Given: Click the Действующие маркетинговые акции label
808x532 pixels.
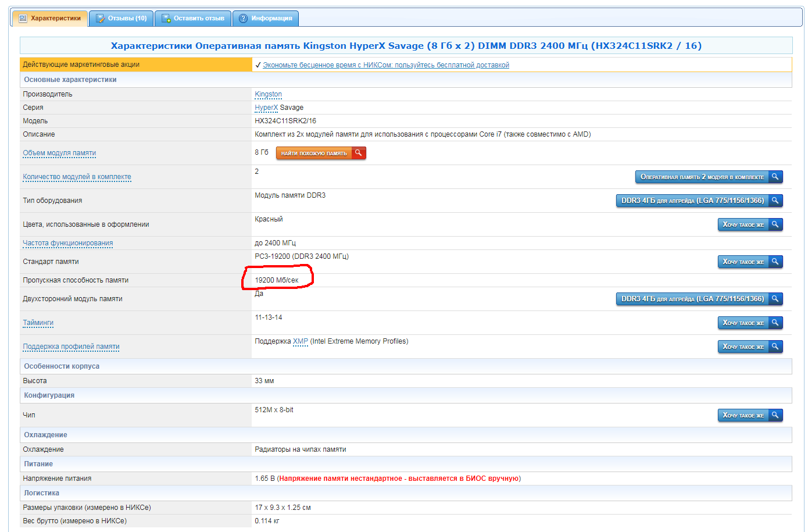Looking at the screenshot, I should pyautogui.click(x=81, y=65).
